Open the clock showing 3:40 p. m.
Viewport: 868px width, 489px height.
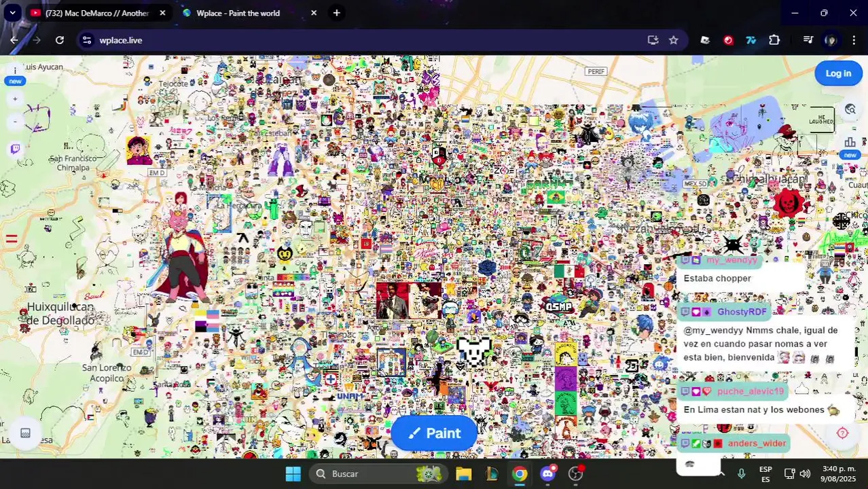[839, 473]
